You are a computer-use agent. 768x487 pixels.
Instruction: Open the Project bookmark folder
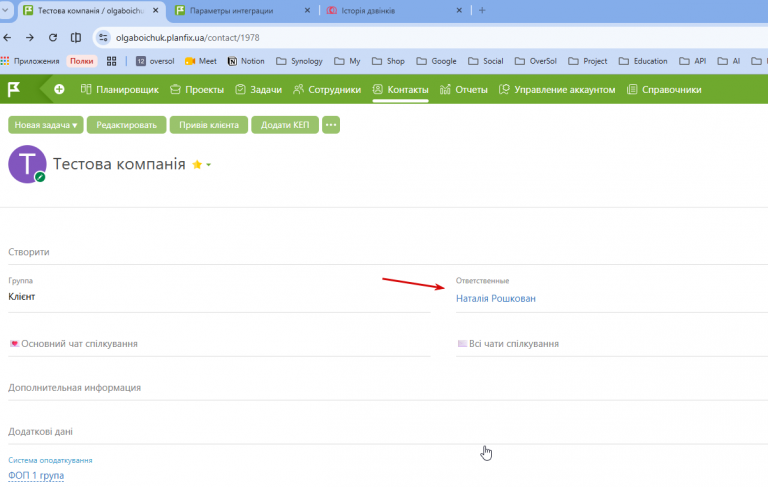(587, 61)
